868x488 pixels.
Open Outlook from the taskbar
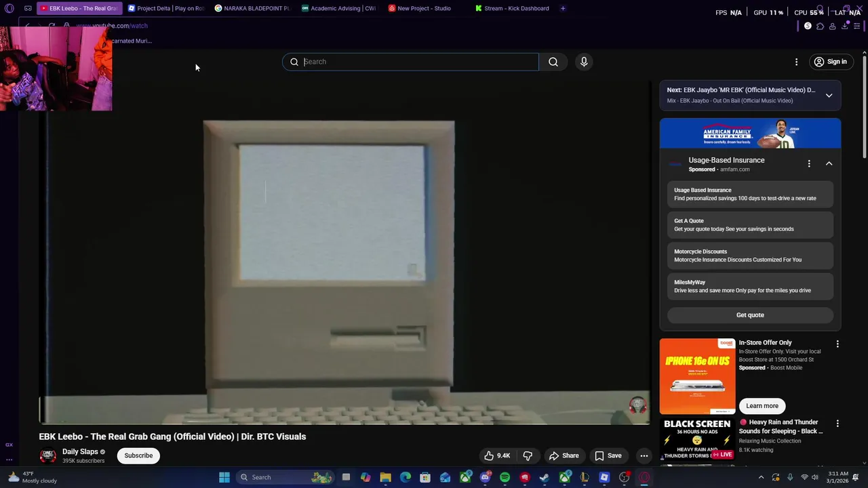pyautogui.click(x=445, y=477)
